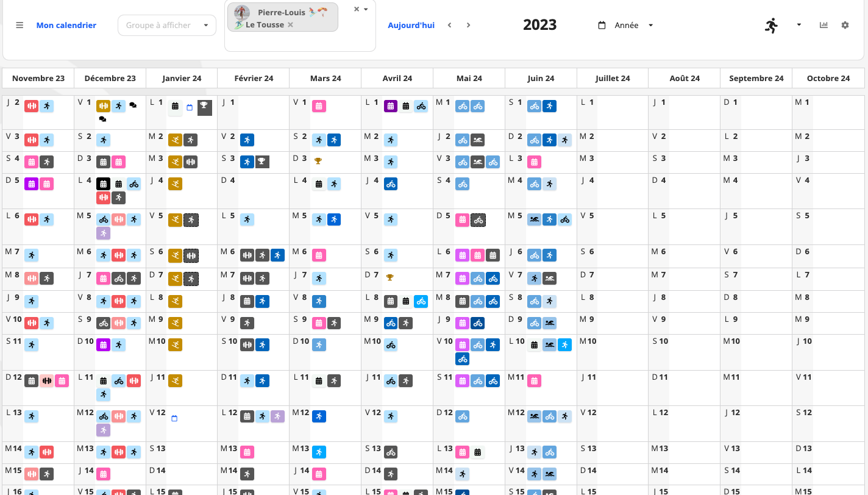Select the Février 24 column header

pyautogui.click(x=253, y=78)
